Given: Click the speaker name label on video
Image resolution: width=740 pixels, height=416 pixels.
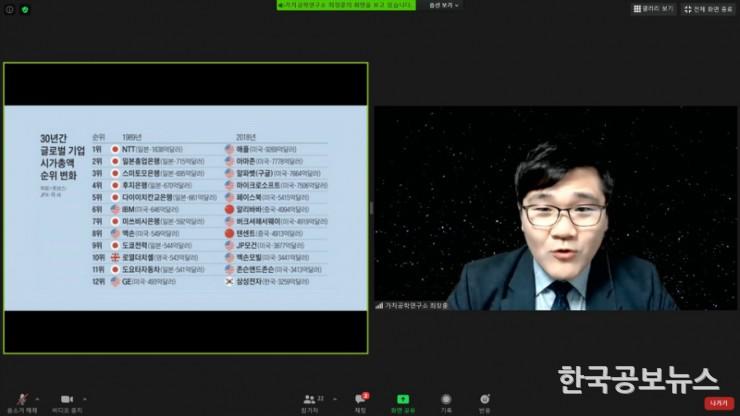Looking at the screenshot, I should (x=416, y=306).
